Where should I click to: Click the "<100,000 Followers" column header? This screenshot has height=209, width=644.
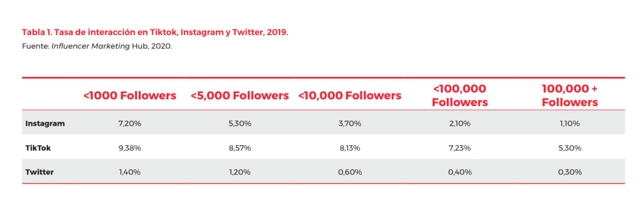click(459, 96)
